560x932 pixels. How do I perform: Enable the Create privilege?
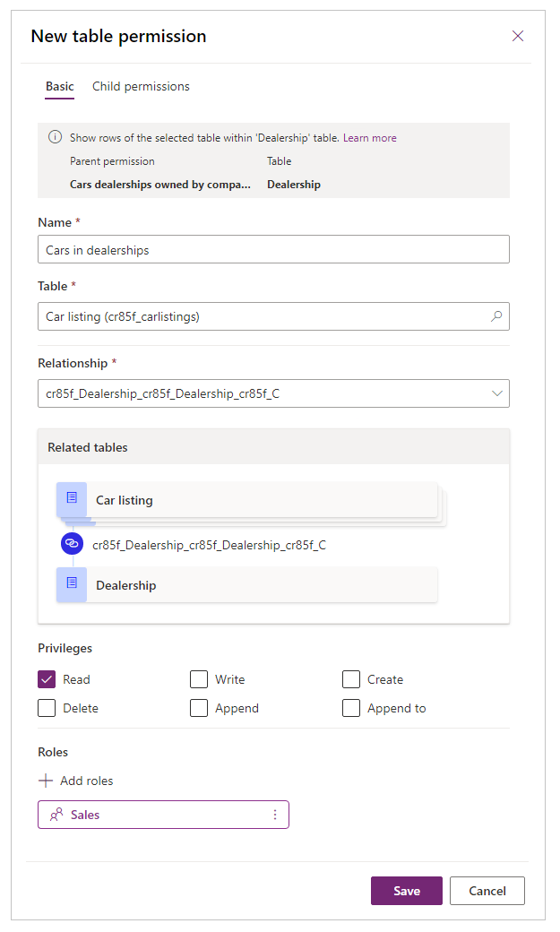[x=351, y=679]
